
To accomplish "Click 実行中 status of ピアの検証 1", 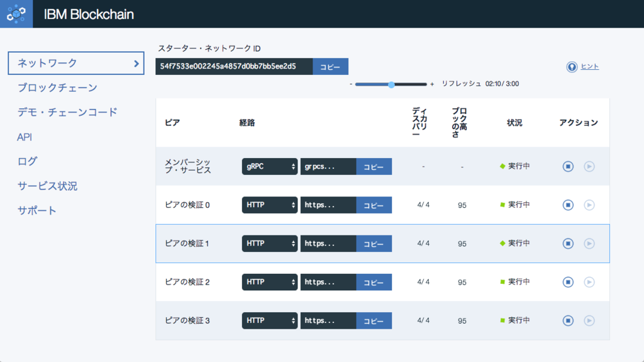I will 519,244.
